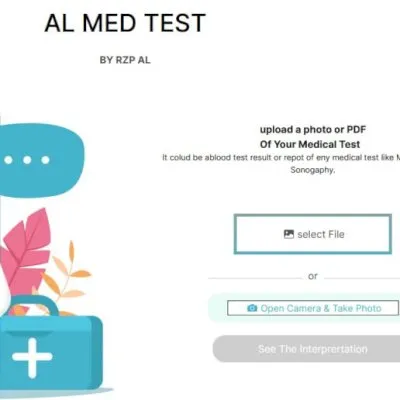The height and width of the screenshot is (400, 400).
Task: Click the orange leaf sprig illustration
Action: click(68, 273)
